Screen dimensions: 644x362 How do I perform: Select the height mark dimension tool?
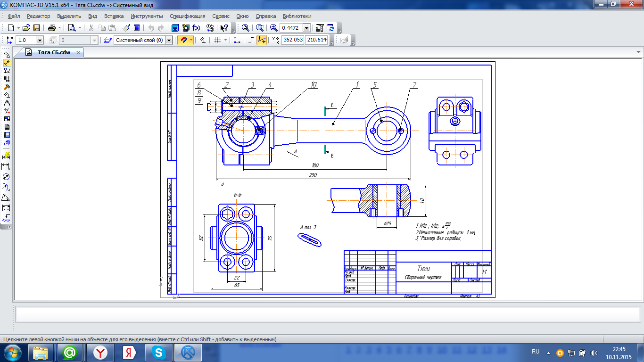[x=6, y=218]
